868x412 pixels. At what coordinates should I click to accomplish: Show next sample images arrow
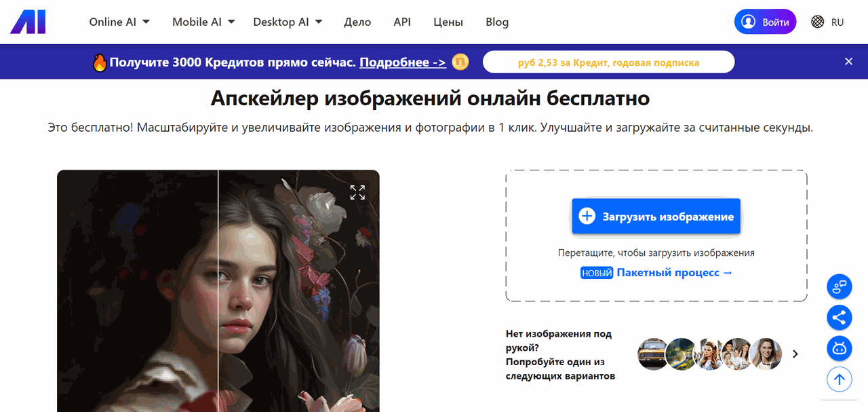pyautogui.click(x=795, y=354)
